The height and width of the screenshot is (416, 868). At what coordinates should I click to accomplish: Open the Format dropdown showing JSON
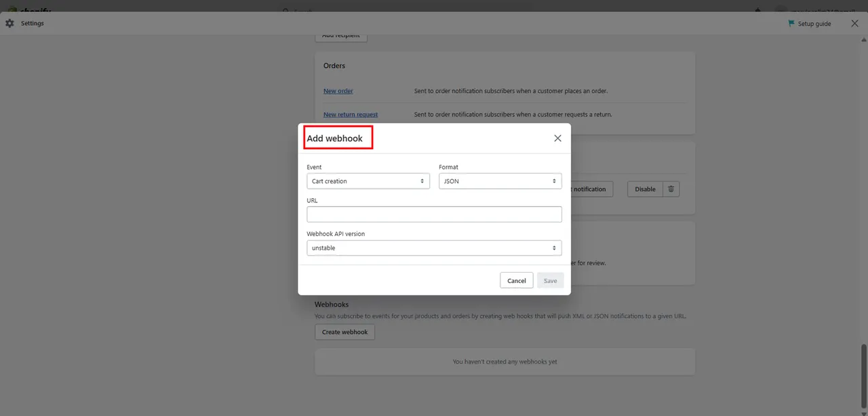tap(500, 181)
